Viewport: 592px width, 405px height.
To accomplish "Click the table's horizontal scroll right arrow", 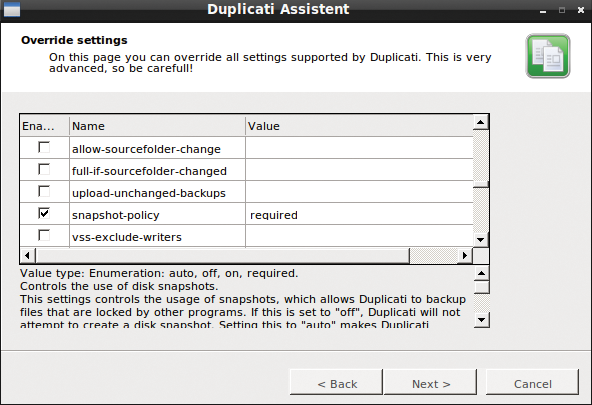I will pos(465,256).
